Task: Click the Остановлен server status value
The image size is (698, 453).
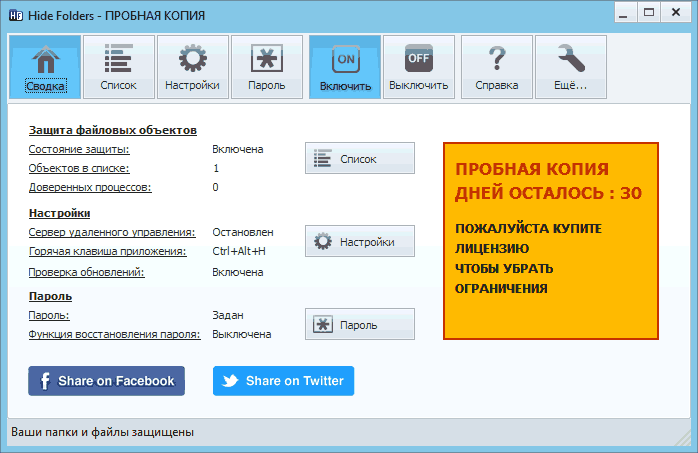Action: [243, 232]
